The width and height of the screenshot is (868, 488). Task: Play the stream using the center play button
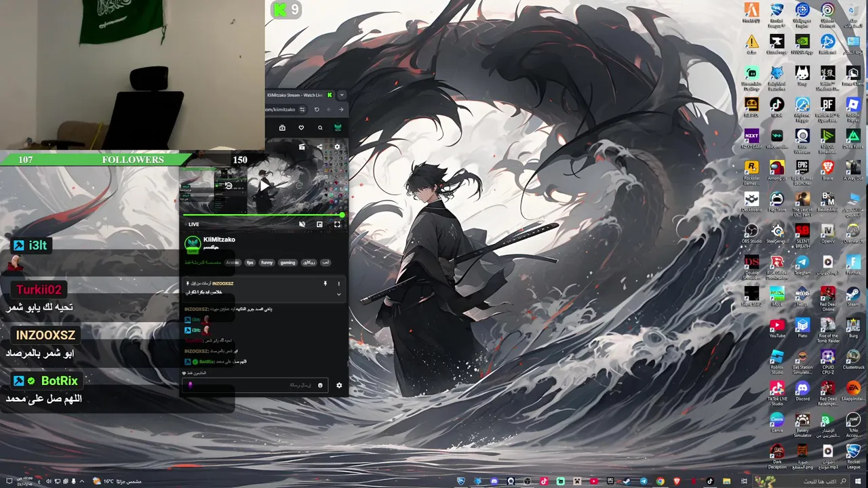point(264,186)
